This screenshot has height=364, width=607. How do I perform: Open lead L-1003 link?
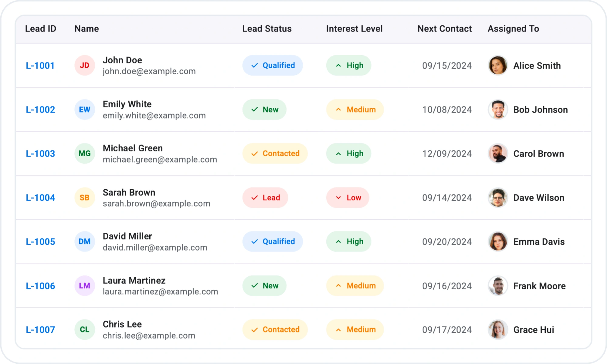coord(40,153)
